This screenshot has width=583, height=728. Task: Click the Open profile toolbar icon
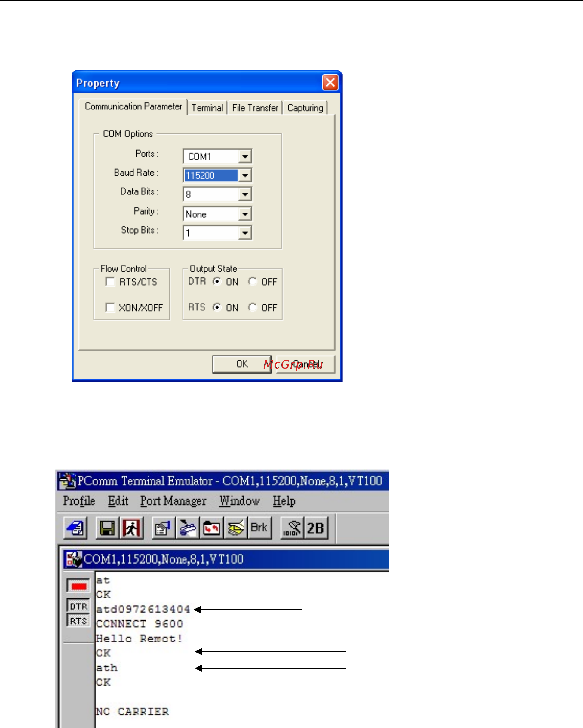click(x=75, y=528)
